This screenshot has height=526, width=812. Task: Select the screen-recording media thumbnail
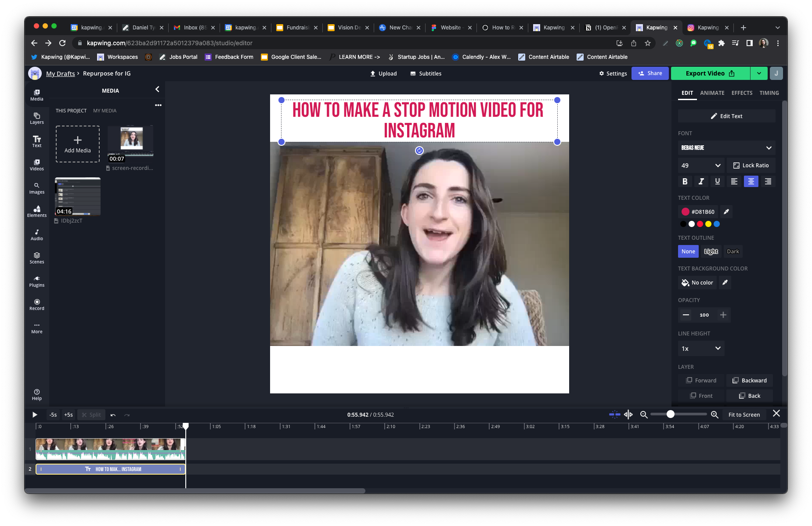tap(131, 141)
